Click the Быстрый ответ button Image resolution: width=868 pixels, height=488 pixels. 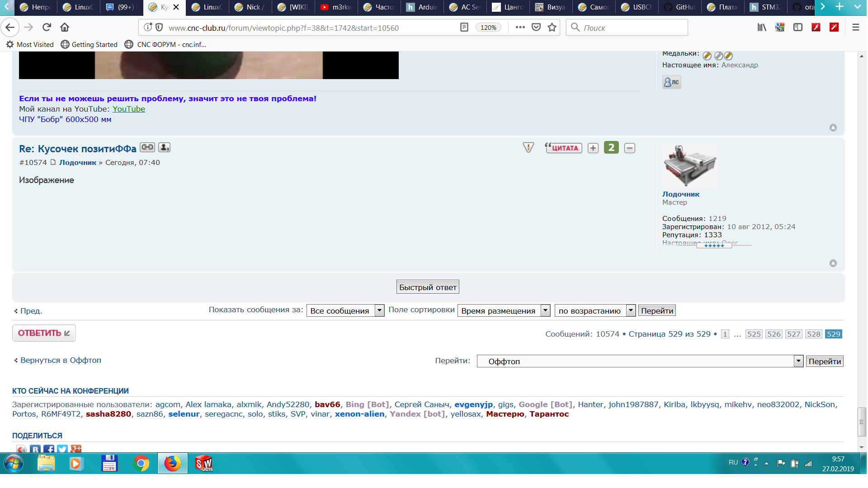tap(428, 287)
